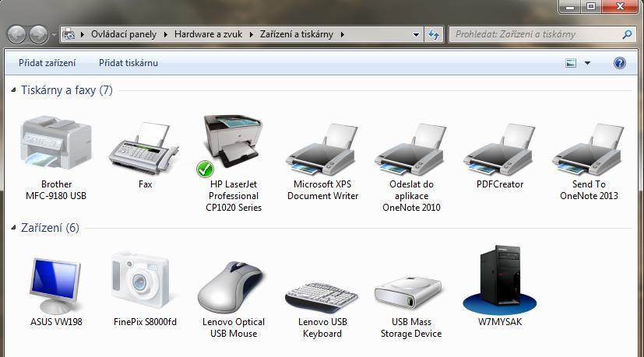The height and width of the screenshot is (357, 644).
Task: Click the Forward navigation arrow
Action: pos(40,34)
